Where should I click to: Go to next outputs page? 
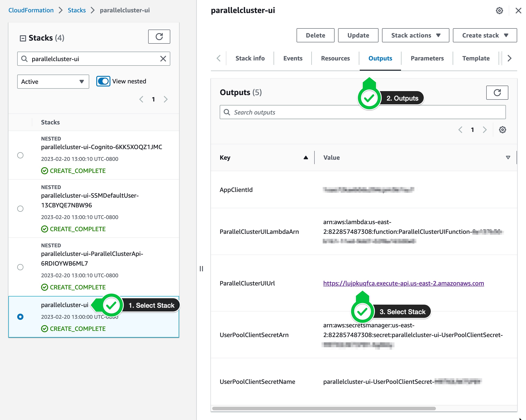(x=485, y=130)
